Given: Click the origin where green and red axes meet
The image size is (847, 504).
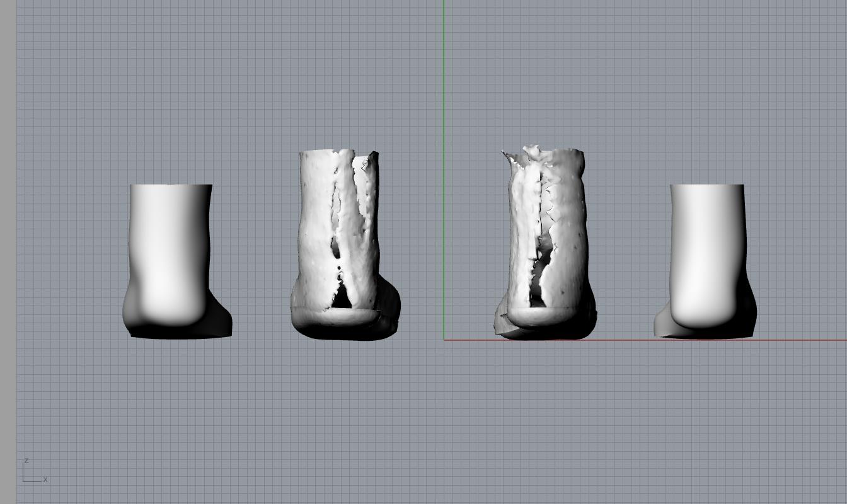Looking at the screenshot, I should tap(444, 340).
